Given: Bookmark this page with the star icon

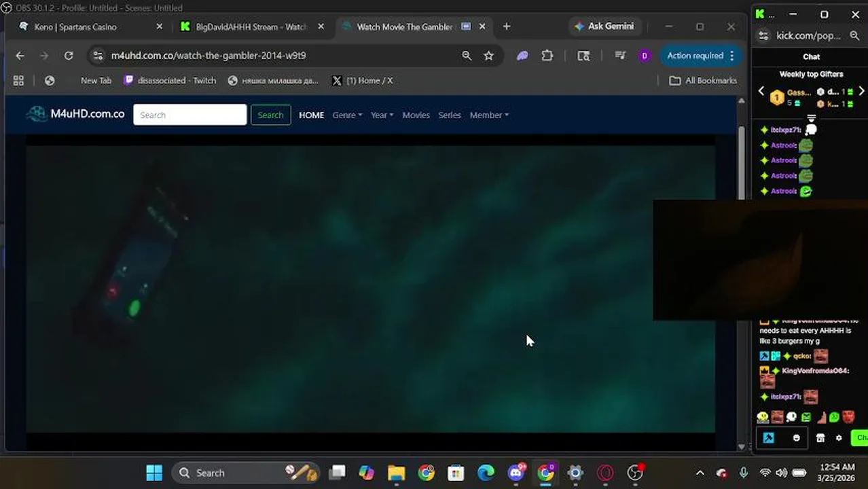Looking at the screenshot, I should click(x=488, y=56).
